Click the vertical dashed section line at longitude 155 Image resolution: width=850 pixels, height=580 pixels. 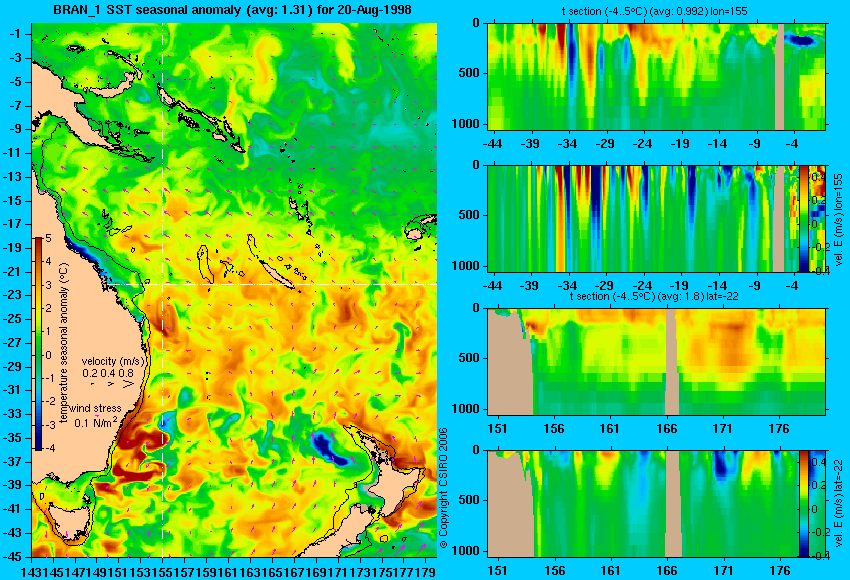pos(163,290)
